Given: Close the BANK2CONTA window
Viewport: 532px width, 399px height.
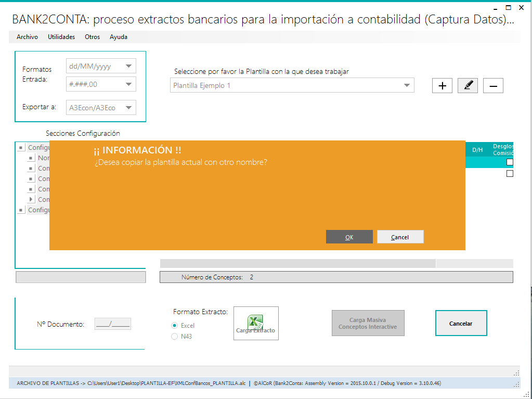Looking at the screenshot, I should coord(522,7).
